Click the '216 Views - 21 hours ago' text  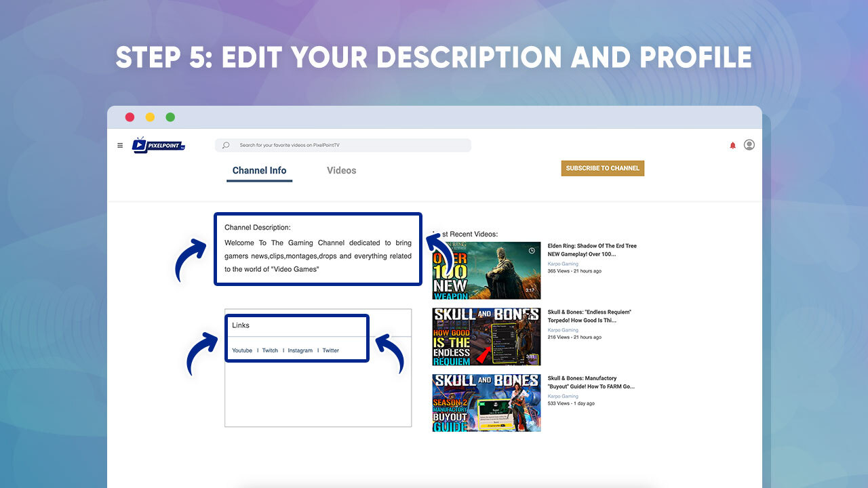[x=574, y=337]
